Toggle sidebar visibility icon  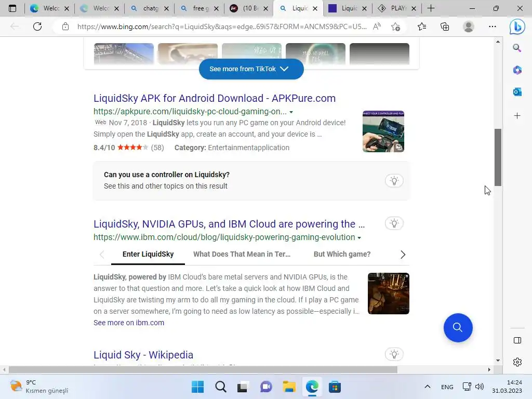[x=517, y=340]
